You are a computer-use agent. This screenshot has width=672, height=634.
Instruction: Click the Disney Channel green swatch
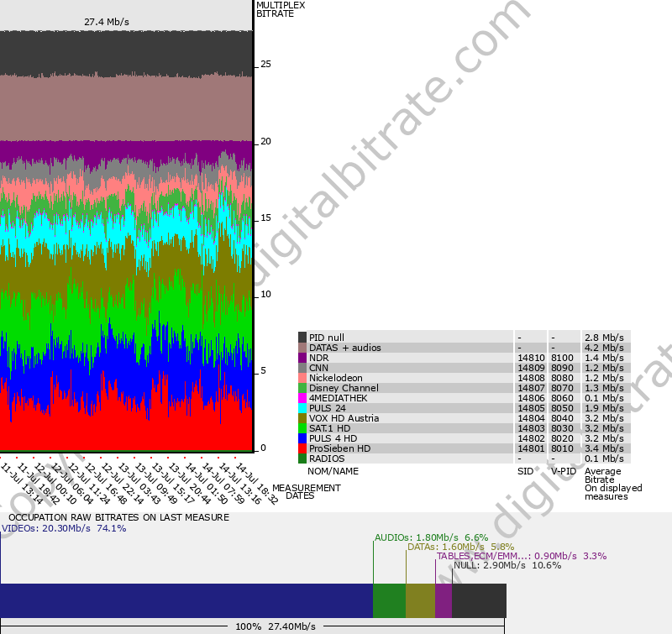point(302,388)
